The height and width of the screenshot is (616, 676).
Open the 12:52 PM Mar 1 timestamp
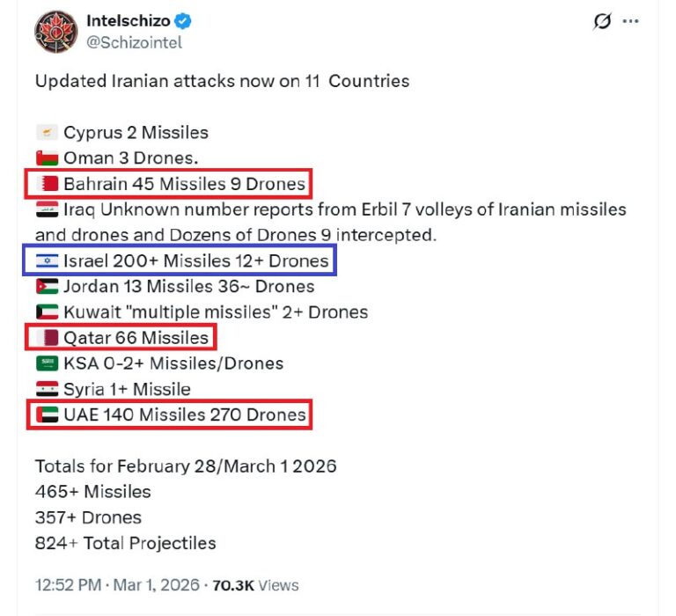(116, 584)
